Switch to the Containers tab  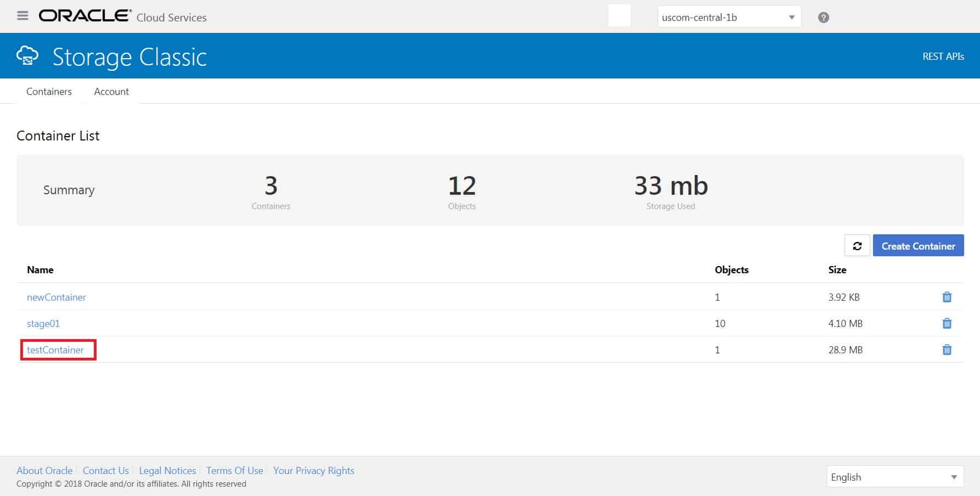(x=49, y=92)
